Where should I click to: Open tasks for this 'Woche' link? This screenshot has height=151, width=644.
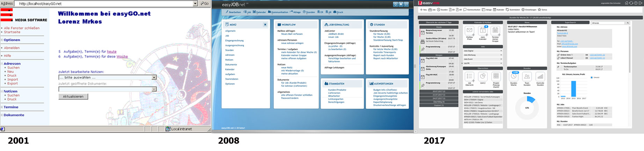(122, 56)
